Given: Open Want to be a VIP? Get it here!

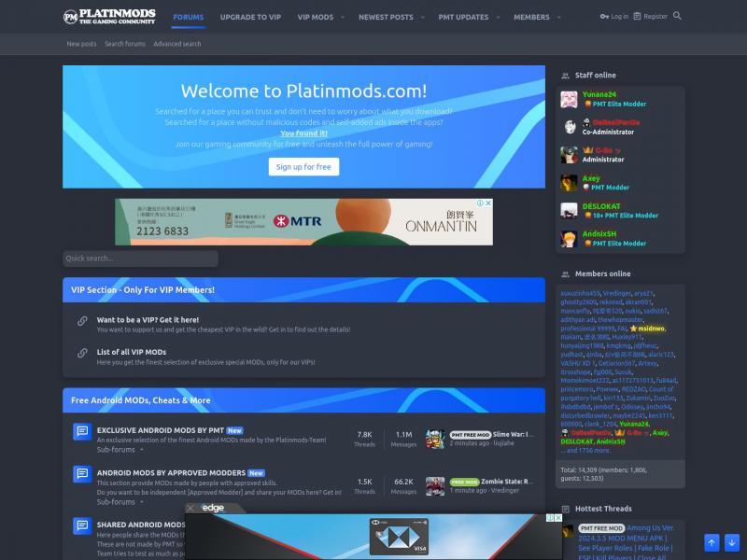Looking at the screenshot, I should [x=148, y=320].
